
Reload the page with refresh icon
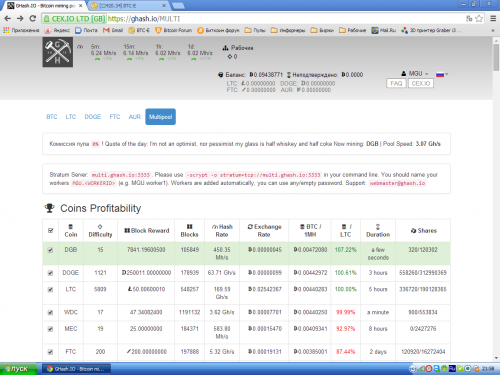coord(32,19)
